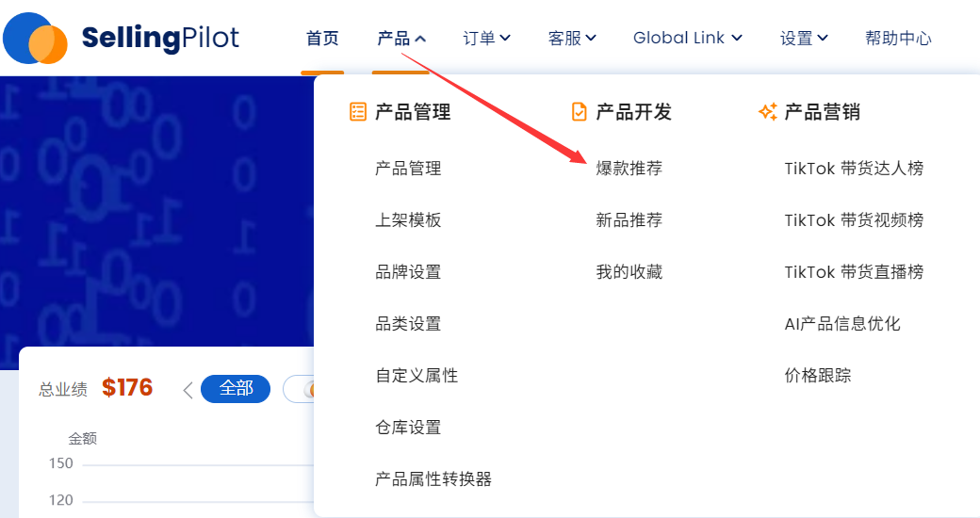Open 仓库设置
The height and width of the screenshot is (518, 980).
408,428
